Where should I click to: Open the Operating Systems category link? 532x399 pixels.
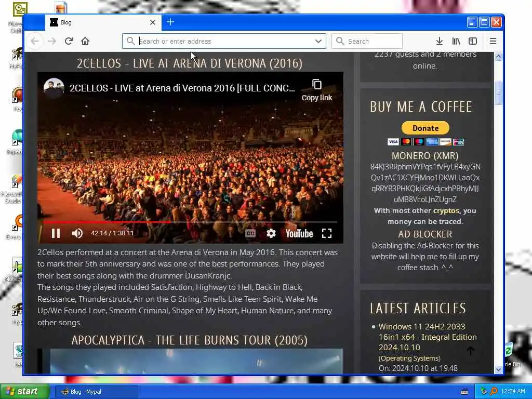409,358
